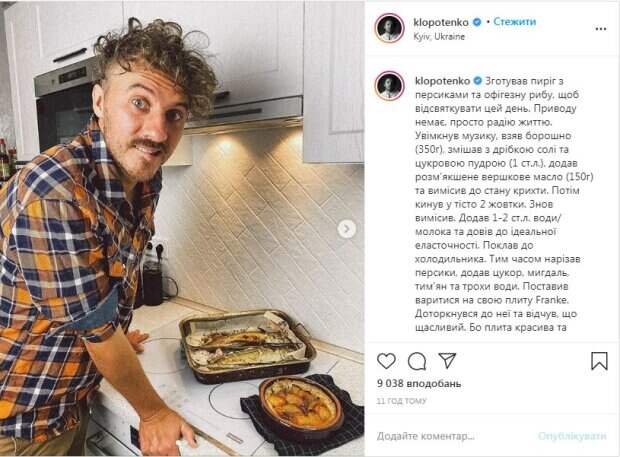The width and height of the screenshot is (620, 457).
Task: Click the 11 год тому timestamp
Action: tap(401, 401)
